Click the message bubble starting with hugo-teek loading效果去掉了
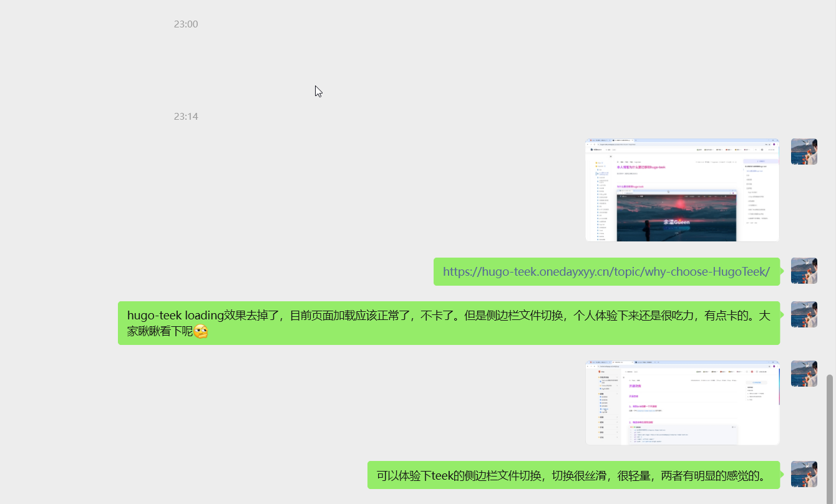 [448, 323]
